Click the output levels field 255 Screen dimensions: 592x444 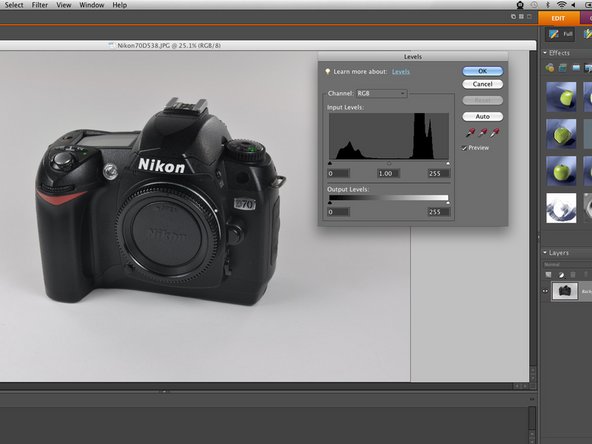point(439,212)
